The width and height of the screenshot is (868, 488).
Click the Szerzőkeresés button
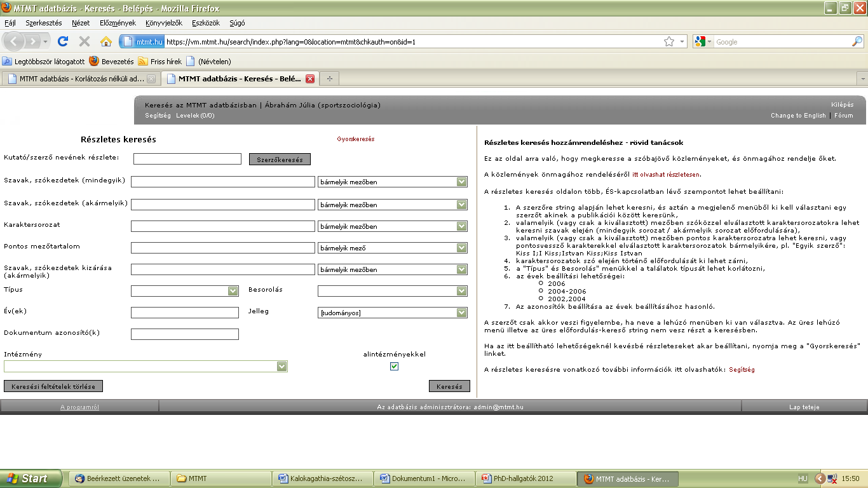pyautogui.click(x=280, y=159)
